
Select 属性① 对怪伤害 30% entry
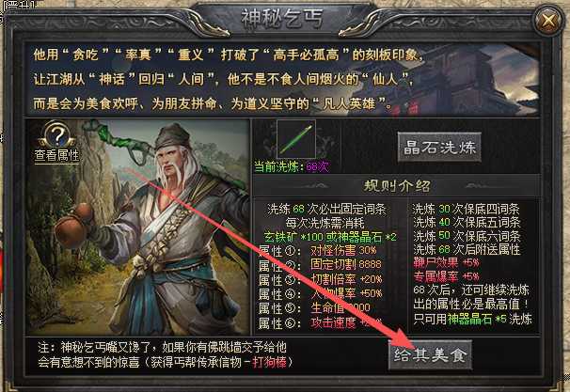pos(317,250)
